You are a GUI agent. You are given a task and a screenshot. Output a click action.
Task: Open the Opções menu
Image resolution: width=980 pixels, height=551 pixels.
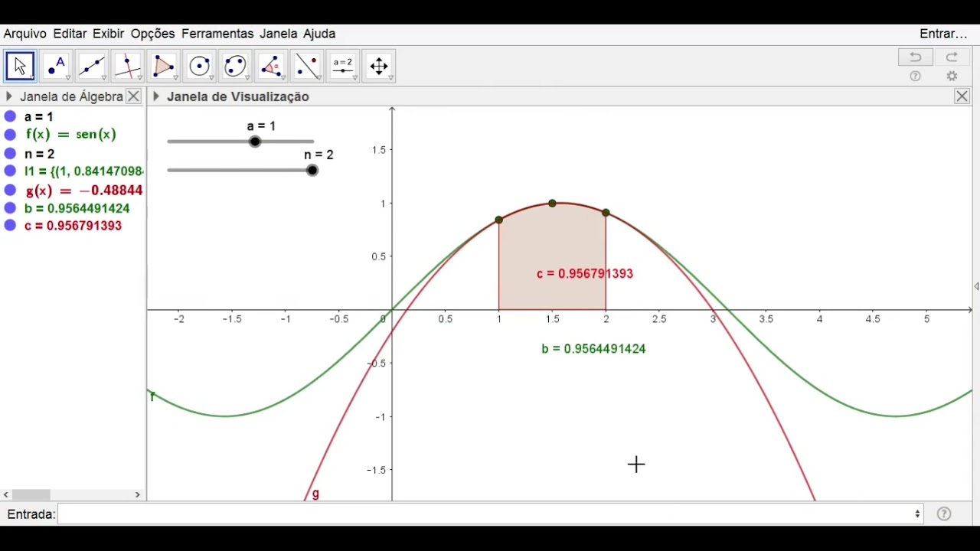(x=152, y=34)
